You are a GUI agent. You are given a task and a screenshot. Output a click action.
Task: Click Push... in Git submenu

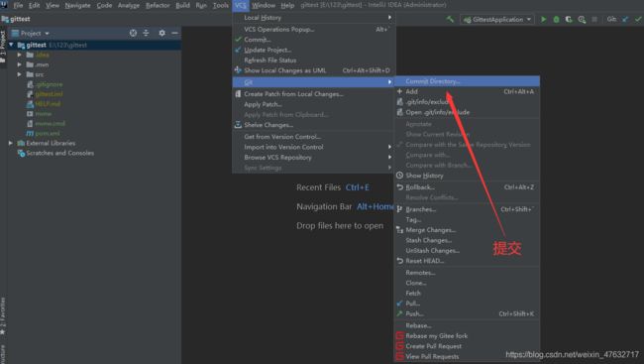pos(467,313)
